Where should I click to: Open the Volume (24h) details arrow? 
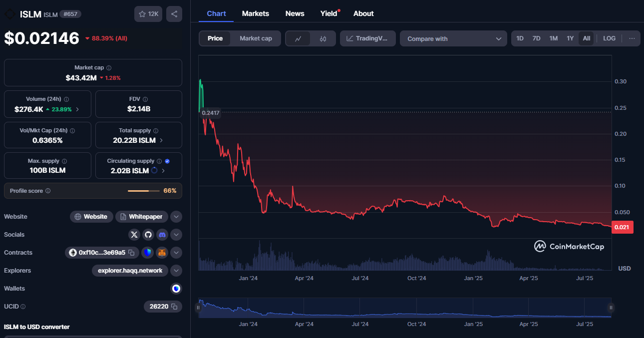(x=77, y=109)
